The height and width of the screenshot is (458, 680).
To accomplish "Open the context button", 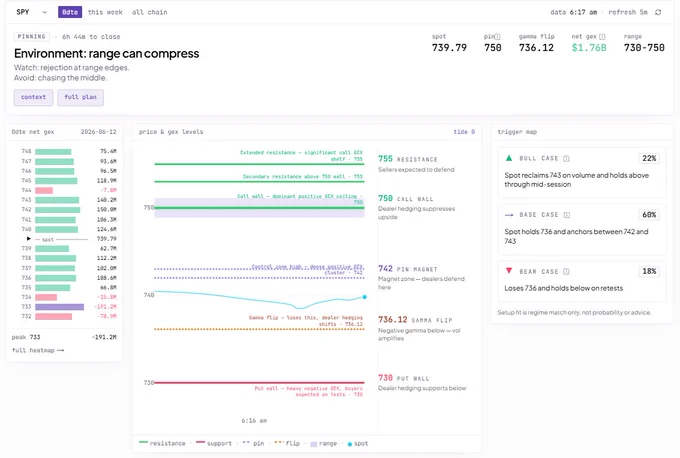I will pos(33,97).
